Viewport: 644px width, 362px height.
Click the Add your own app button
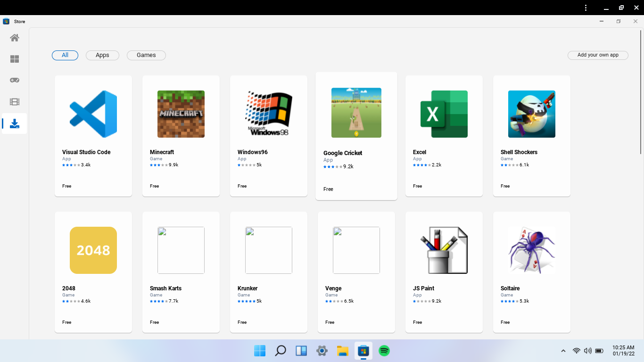598,55
